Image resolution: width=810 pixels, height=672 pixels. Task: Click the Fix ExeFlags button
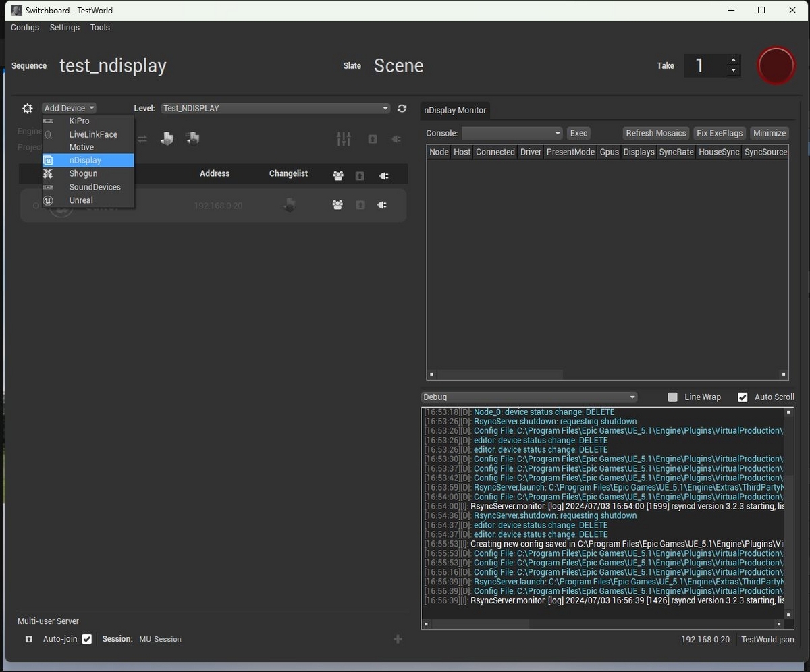click(x=720, y=133)
